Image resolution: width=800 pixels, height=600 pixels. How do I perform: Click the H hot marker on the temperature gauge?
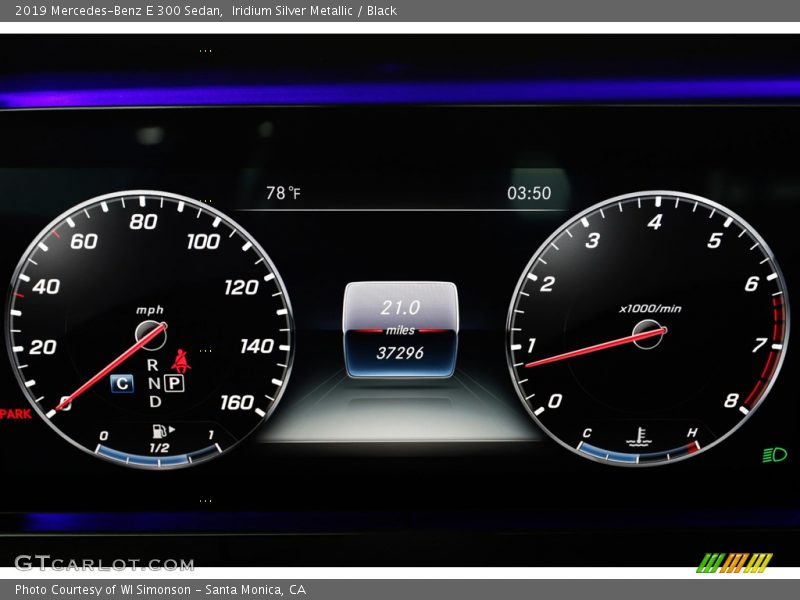692,433
